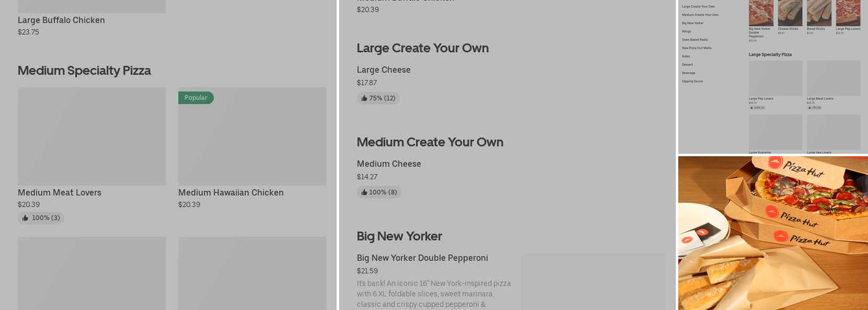Viewport: 868px width, 310px height.
Task: Go to Oven Baked Pasta category
Action: 694,40
